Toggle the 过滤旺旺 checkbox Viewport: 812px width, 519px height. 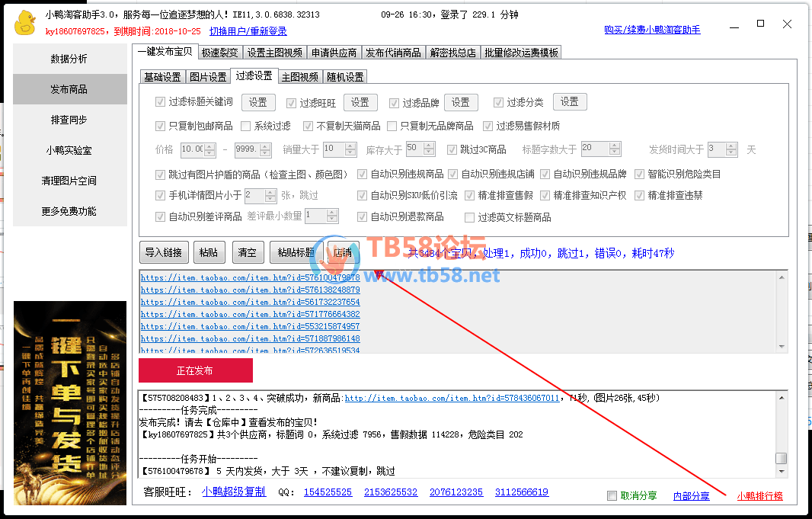pyautogui.click(x=291, y=103)
